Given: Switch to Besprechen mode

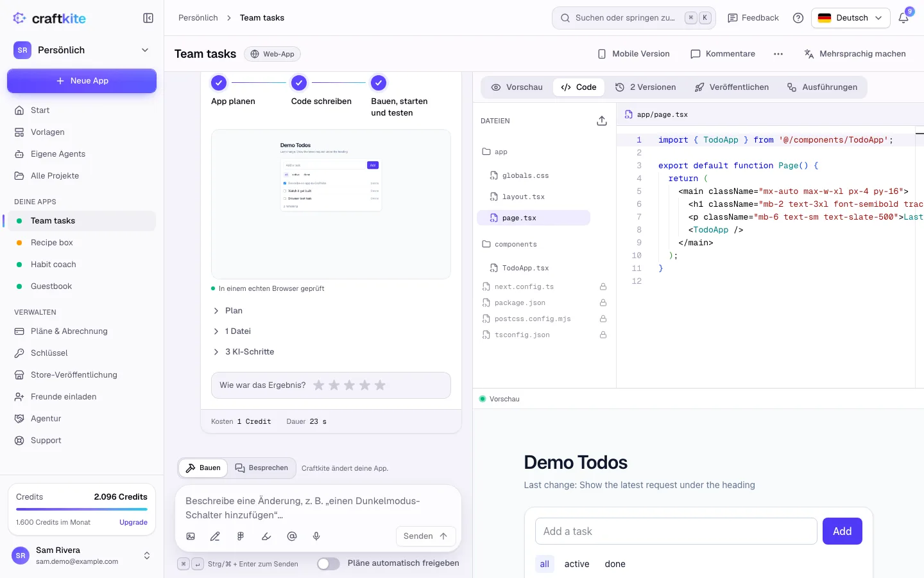Looking at the screenshot, I should coord(261,468).
